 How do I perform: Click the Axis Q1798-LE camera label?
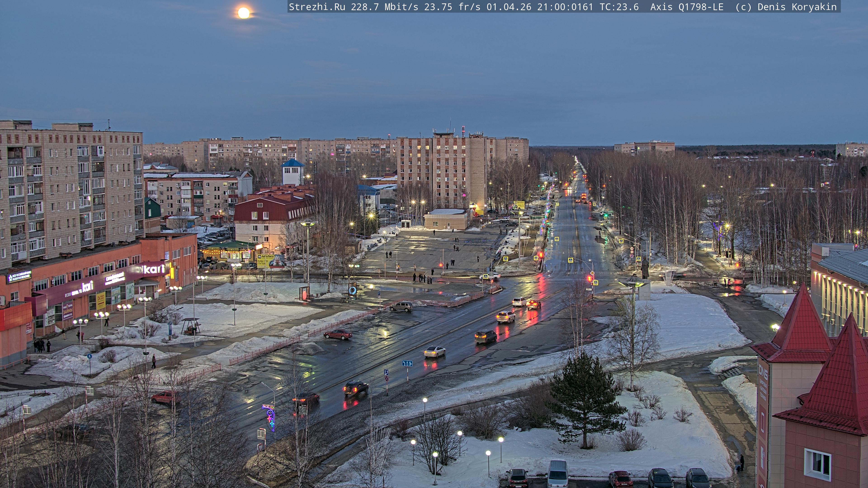pyautogui.click(x=687, y=7)
